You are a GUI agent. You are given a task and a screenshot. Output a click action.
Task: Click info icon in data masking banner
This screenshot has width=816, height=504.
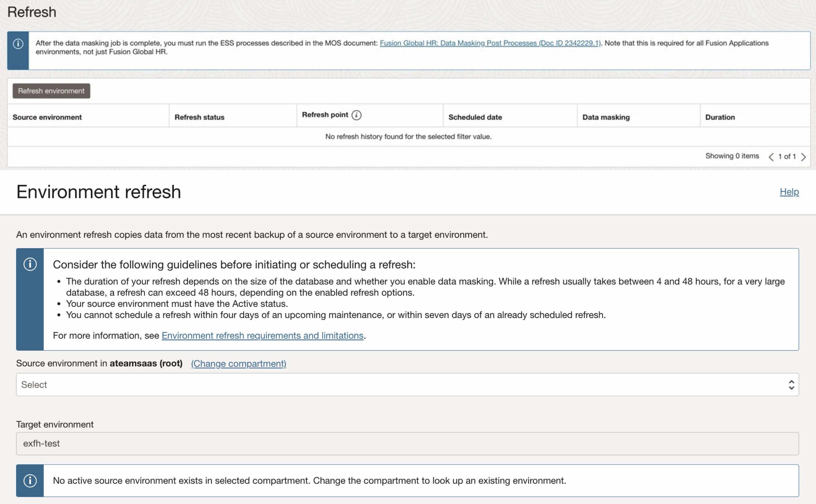[x=18, y=44]
